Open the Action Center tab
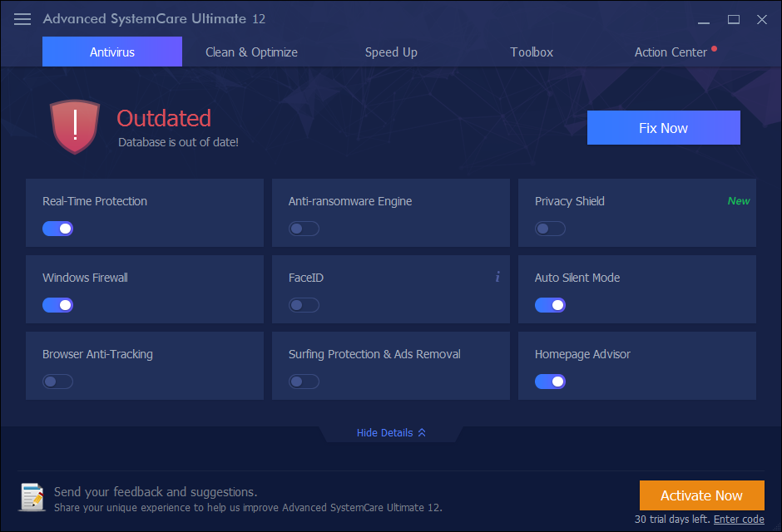The image size is (782, 532). [x=671, y=52]
